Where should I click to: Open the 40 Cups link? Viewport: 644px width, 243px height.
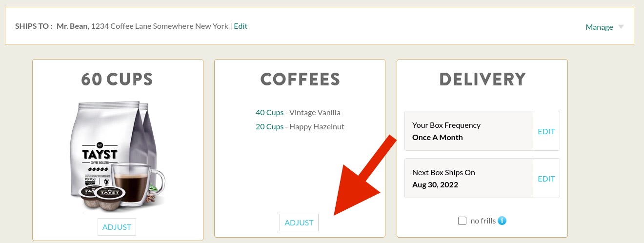pyautogui.click(x=269, y=113)
